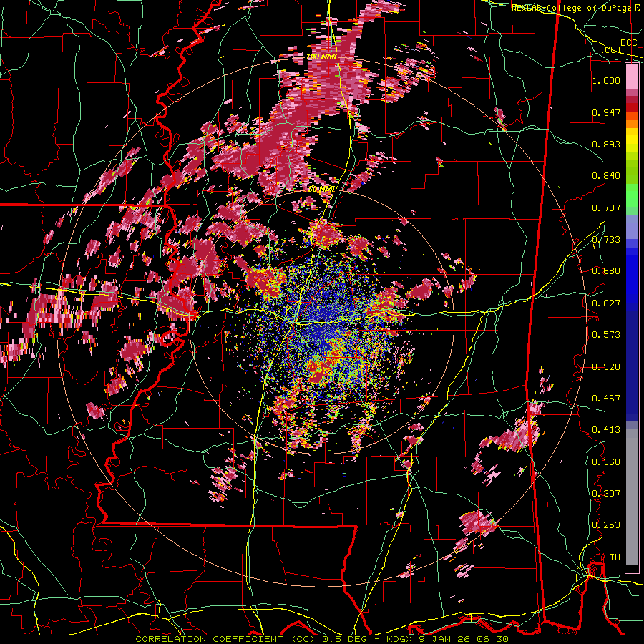Select the 0.573 scale value
The height and width of the screenshot is (644, 644).
[x=606, y=335]
